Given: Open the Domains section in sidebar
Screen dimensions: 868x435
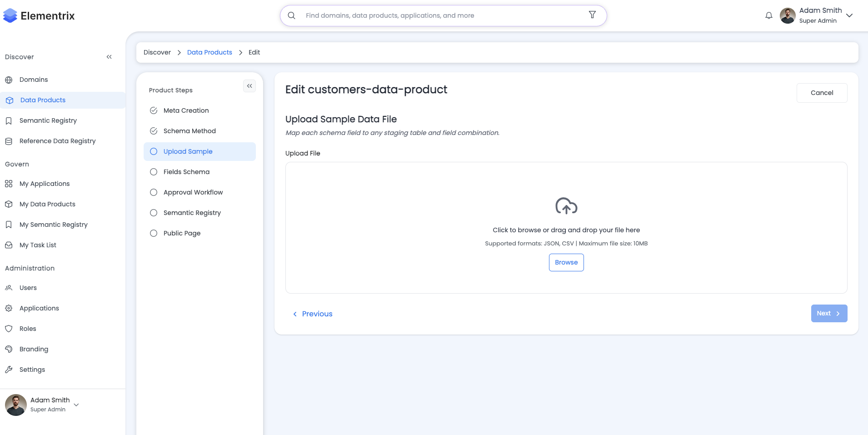Looking at the screenshot, I should (x=33, y=80).
